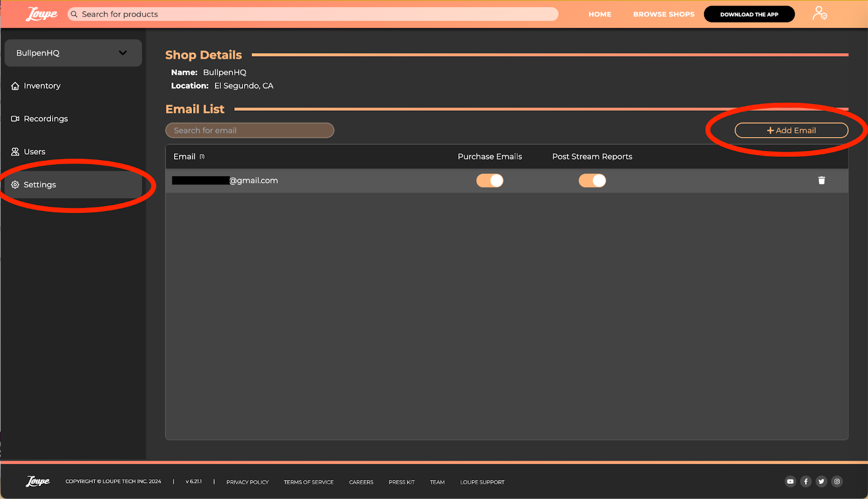Turn off Post Stream Reports toggle
Screen dimensions: 868x499
[x=592, y=181]
